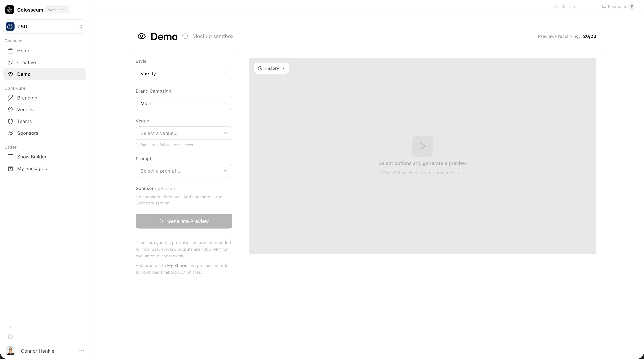Collapse sidebar with the left chevron icon
The image size is (644, 359).
[x=10, y=327]
